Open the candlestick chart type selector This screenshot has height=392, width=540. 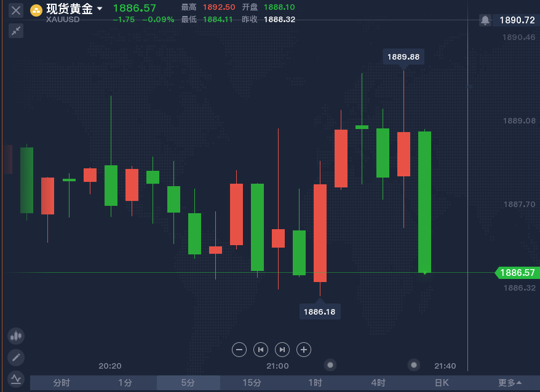click(x=16, y=336)
